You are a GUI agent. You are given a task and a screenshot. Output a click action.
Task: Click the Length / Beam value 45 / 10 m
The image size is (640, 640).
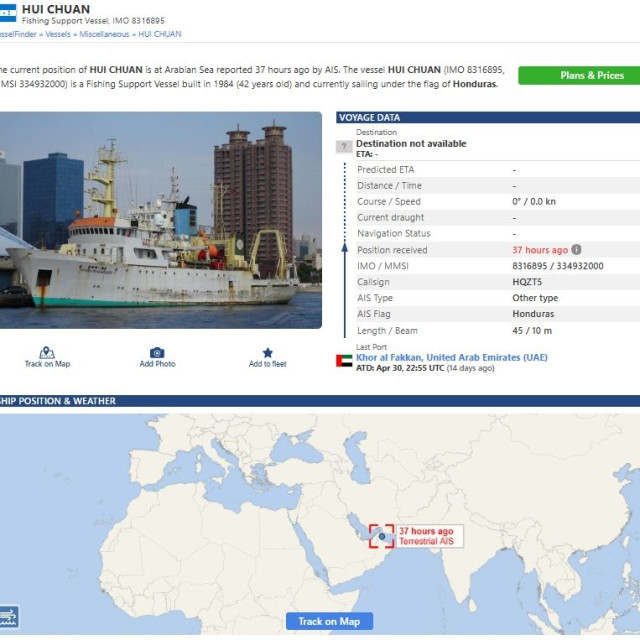point(532,331)
